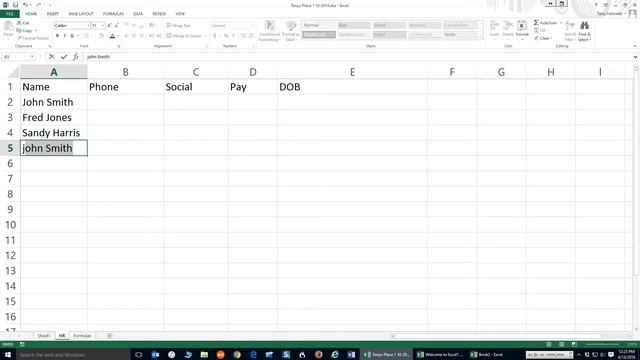Apply the Bad cell style

point(354,25)
